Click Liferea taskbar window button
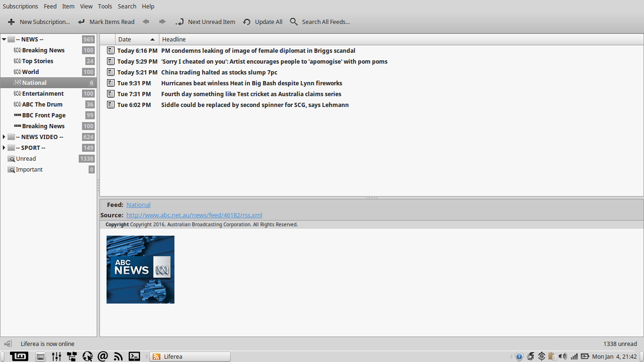Viewport: 644px width, 362px height. point(190,356)
